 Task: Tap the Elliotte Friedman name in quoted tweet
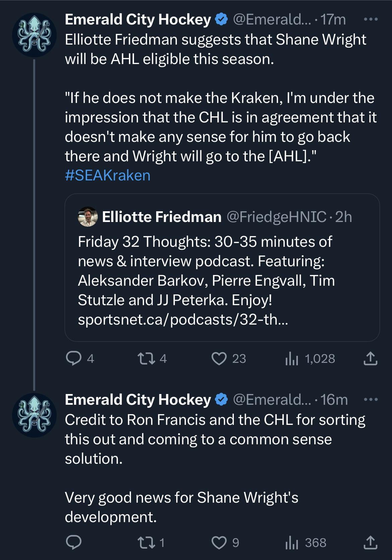pos(161,217)
